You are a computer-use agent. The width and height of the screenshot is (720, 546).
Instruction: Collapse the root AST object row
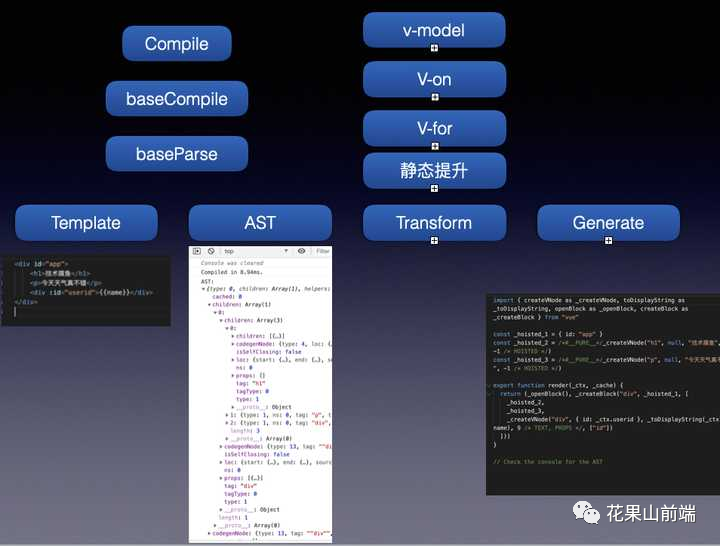pyautogui.click(x=204, y=289)
